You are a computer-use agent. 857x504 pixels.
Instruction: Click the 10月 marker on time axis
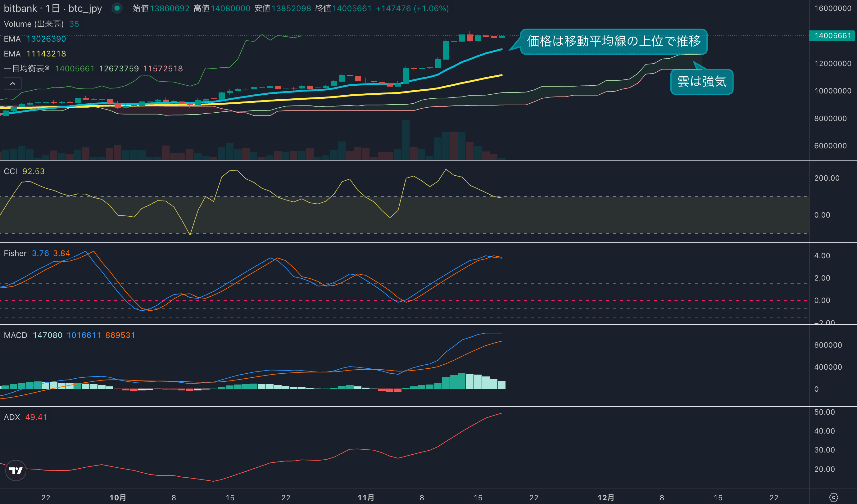pyautogui.click(x=118, y=497)
